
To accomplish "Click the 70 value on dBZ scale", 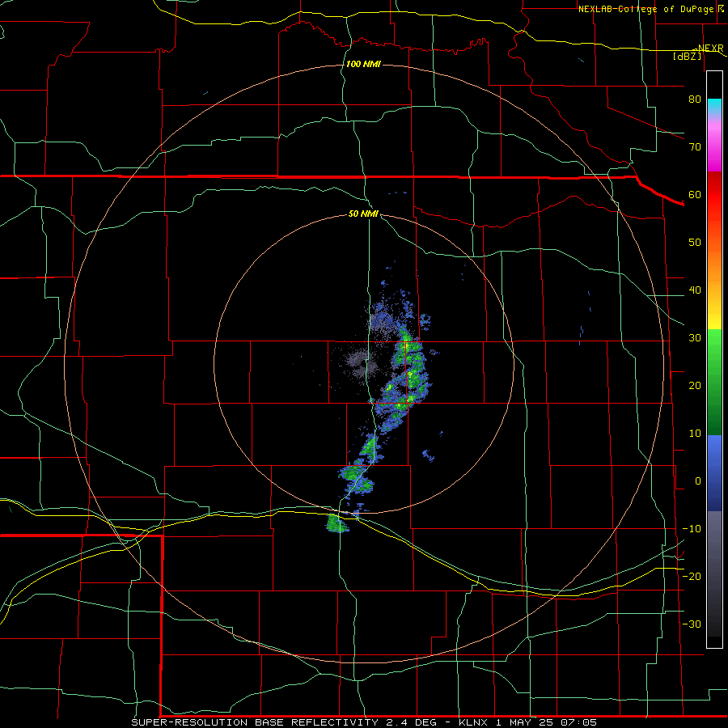I will (x=695, y=147).
